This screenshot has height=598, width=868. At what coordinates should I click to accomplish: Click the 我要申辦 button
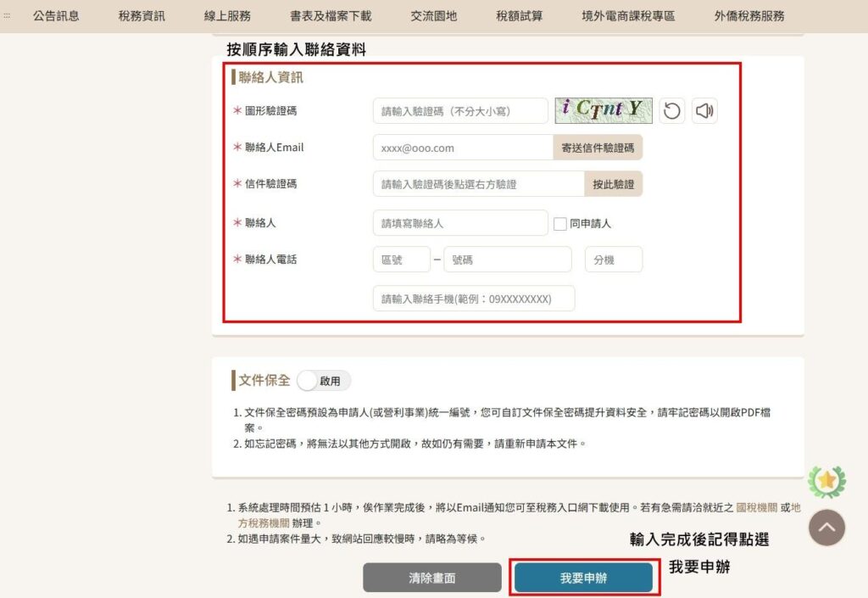pos(583,578)
